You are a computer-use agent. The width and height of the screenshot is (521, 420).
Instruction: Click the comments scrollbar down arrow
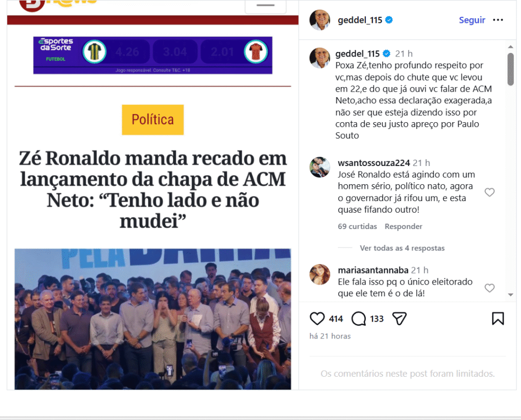[511, 295]
